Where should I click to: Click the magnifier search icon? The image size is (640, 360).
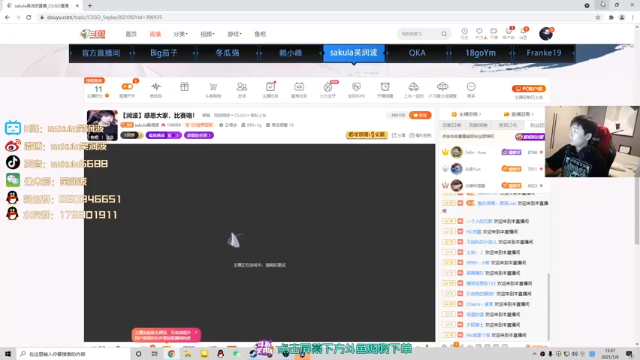(x=444, y=34)
